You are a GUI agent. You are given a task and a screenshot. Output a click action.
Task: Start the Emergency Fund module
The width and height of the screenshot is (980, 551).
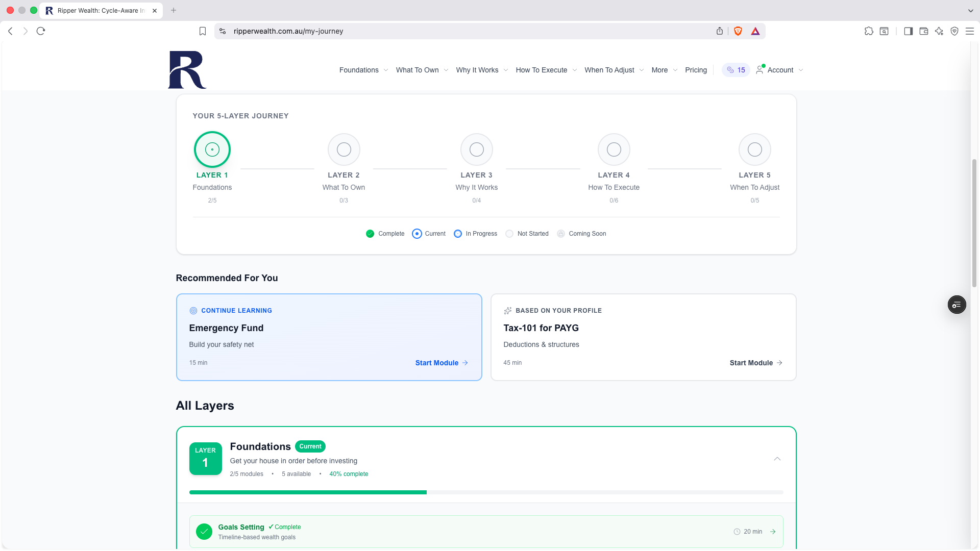pos(442,363)
